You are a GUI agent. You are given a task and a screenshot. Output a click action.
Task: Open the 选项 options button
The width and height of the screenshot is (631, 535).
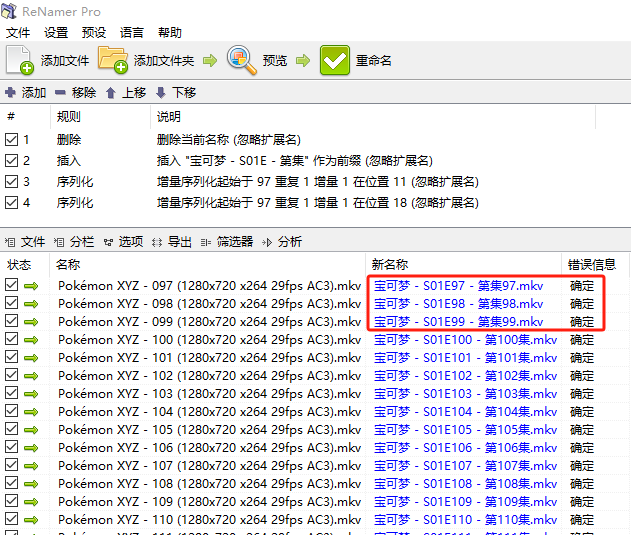[123, 241]
